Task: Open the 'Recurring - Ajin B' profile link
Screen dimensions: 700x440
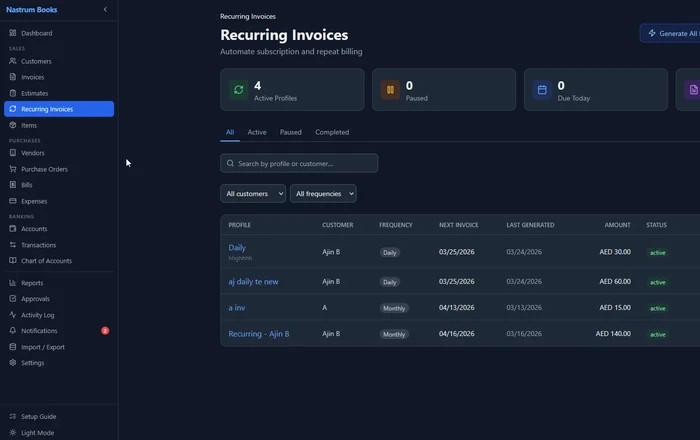Action: click(x=259, y=334)
